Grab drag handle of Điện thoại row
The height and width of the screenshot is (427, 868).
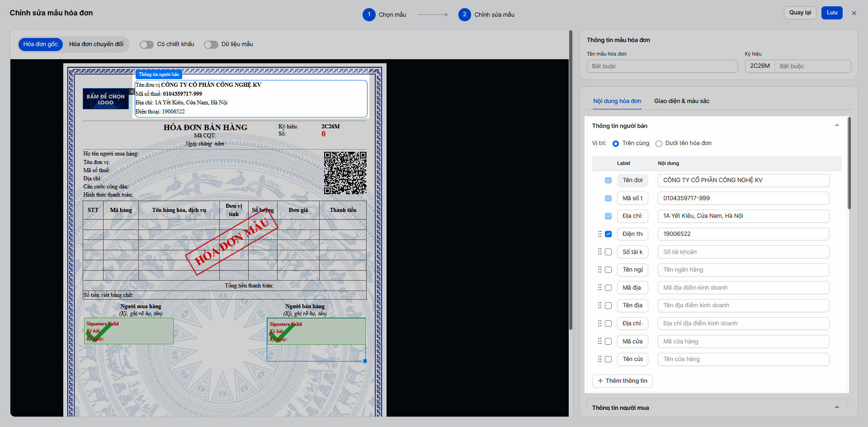(x=600, y=234)
